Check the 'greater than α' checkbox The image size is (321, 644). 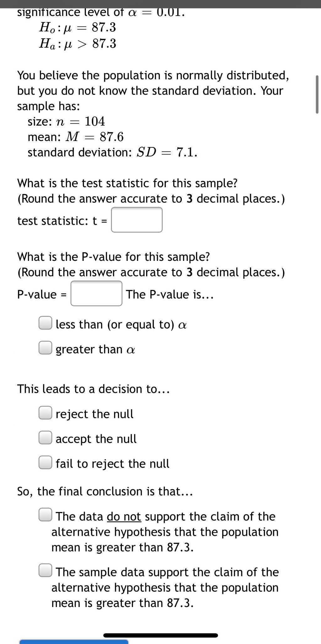click(x=45, y=348)
